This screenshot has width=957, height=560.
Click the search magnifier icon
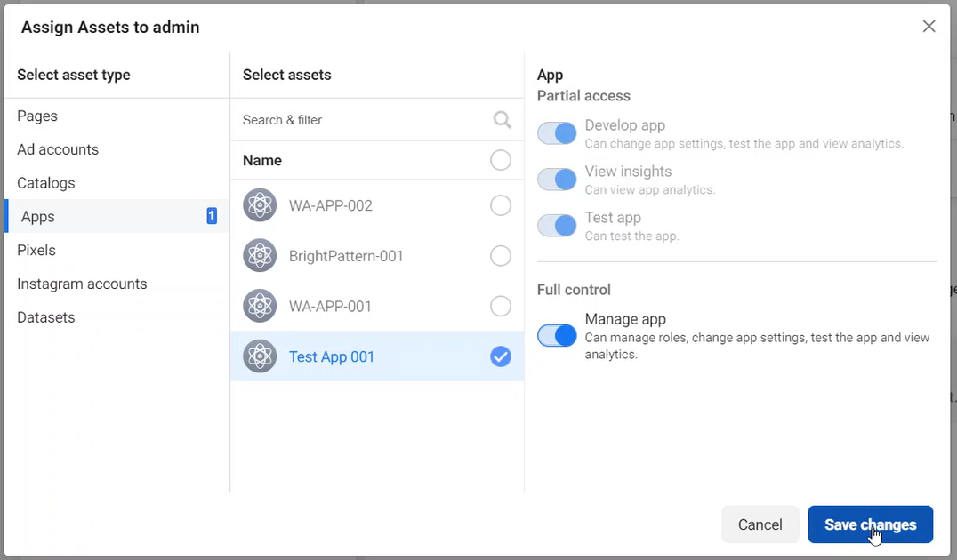point(502,120)
